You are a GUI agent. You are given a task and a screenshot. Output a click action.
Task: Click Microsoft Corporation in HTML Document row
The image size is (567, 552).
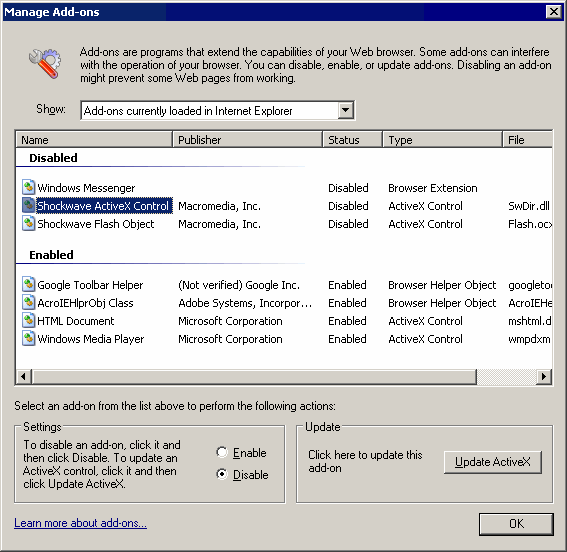coord(230,321)
